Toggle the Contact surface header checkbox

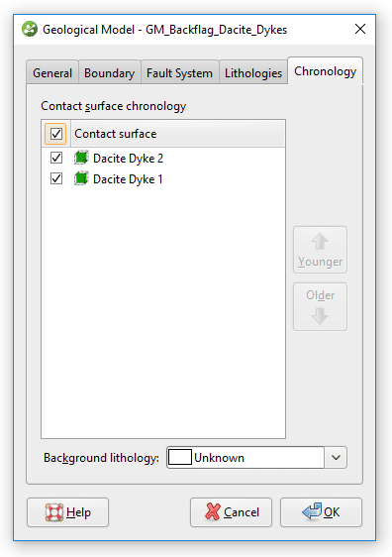tap(56, 134)
